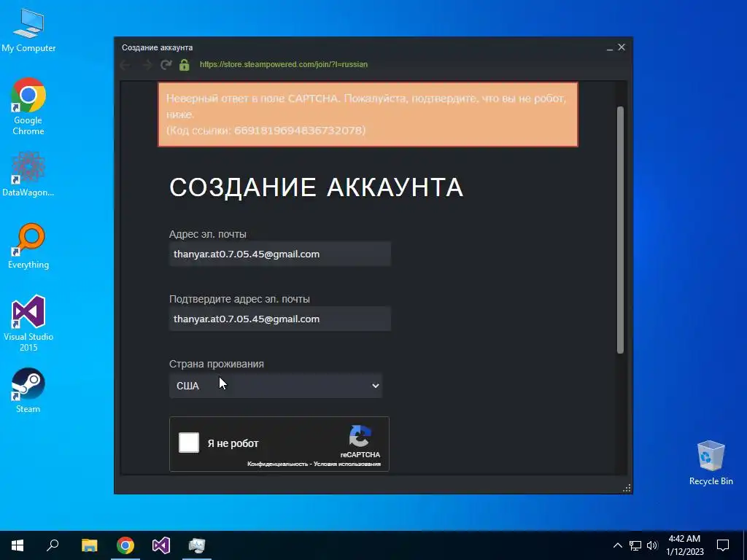Open the Recycle Bin
The height and width of the screenshot is (560, 747).
coord(711,462)
